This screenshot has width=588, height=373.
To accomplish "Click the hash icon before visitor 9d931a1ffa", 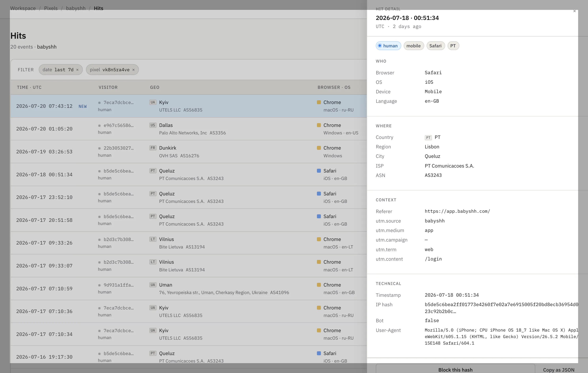I will [99, 285].
